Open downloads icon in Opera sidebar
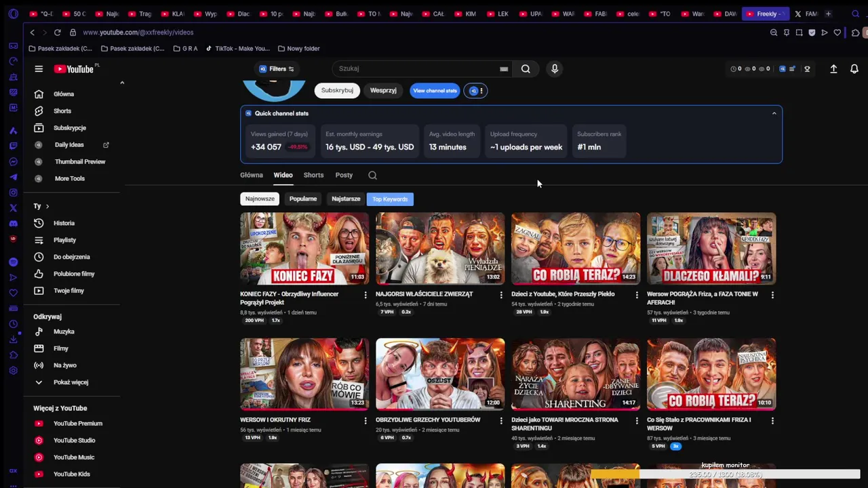This screenshot has width=868, height=488. [x=13, y=340]
